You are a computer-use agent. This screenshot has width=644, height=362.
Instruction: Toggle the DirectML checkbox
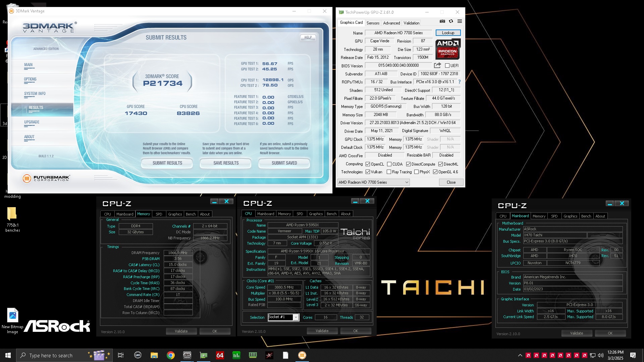(440, 164)
